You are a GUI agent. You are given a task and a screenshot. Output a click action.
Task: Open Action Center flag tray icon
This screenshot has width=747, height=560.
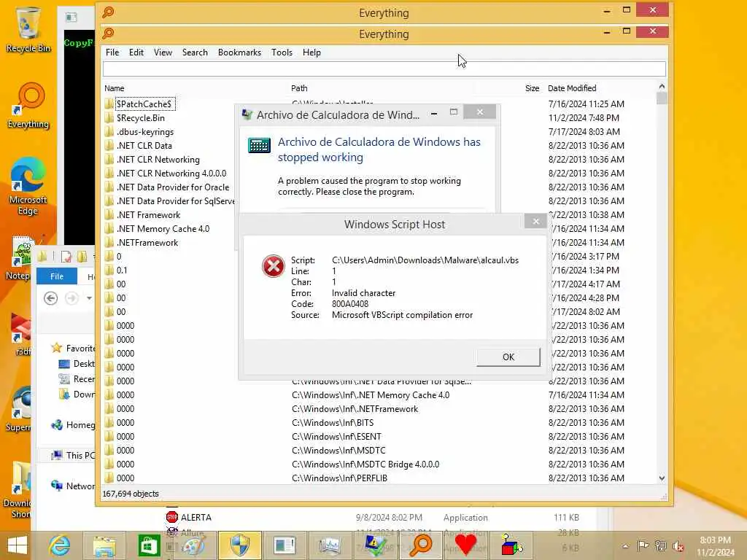pos(643,545)
